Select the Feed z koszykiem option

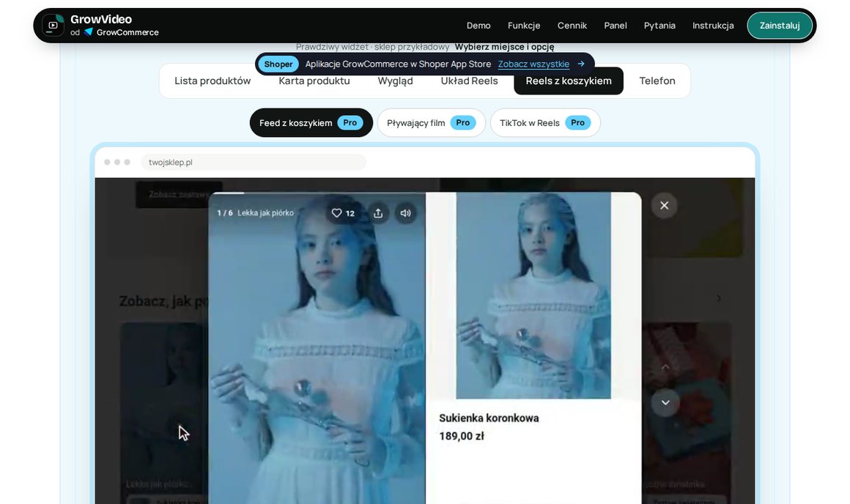pos(311,123)
